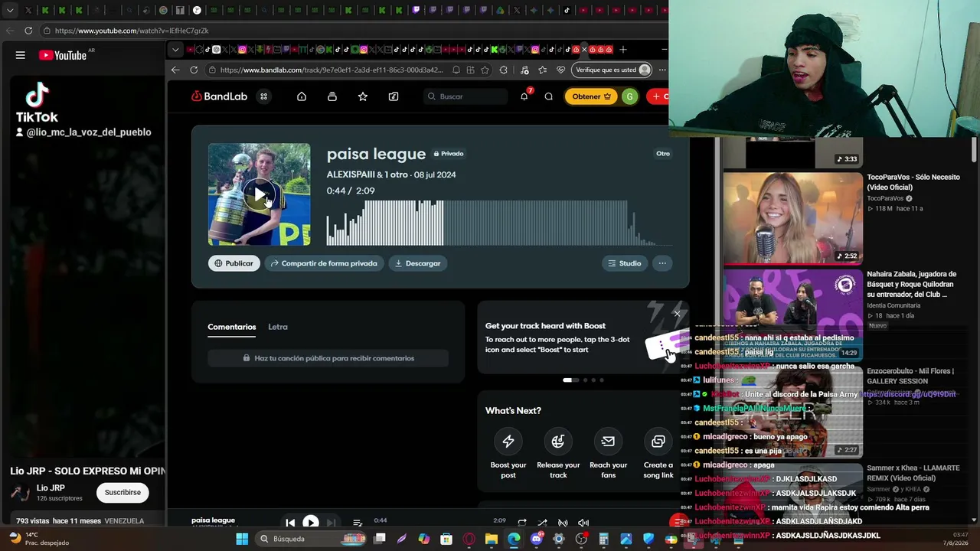980x551 pixels.
Task: Open Opera browser from the taskbar
Action: coord(469,539)
